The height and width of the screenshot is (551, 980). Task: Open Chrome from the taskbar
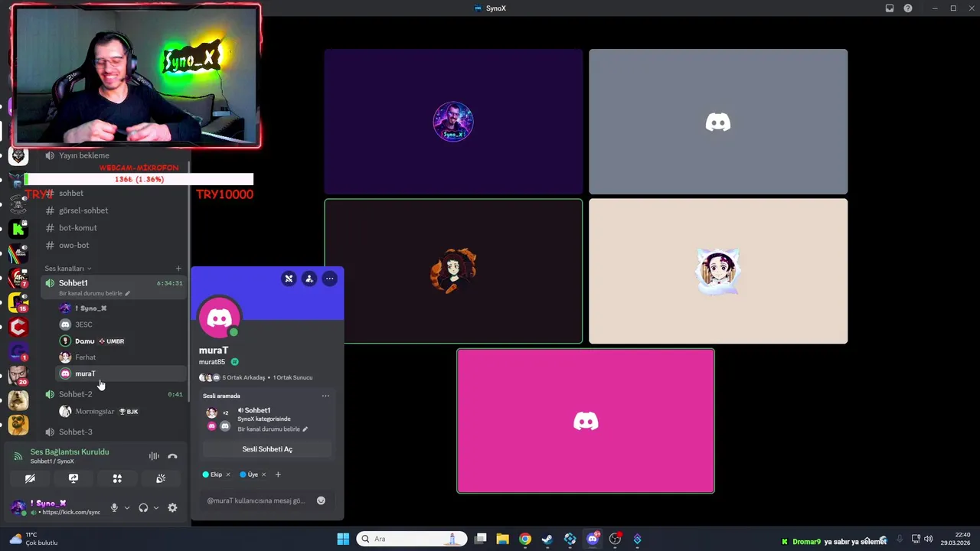(525, 539)
